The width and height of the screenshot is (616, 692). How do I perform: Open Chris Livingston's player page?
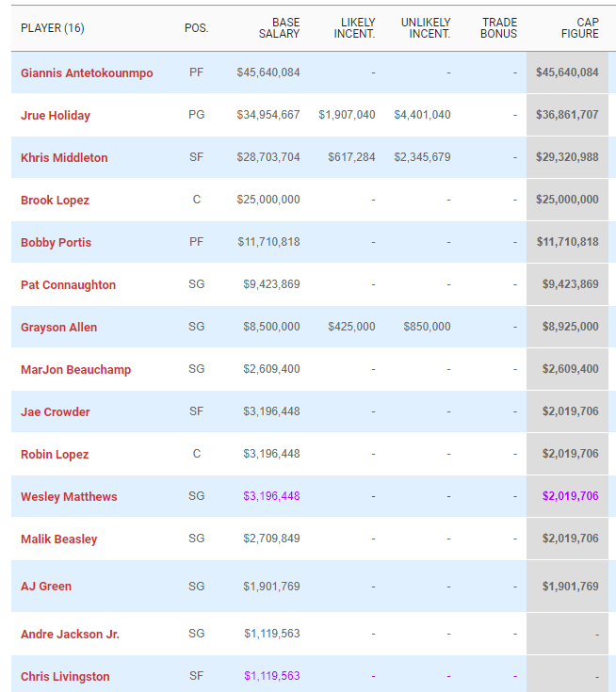[65, 676]
